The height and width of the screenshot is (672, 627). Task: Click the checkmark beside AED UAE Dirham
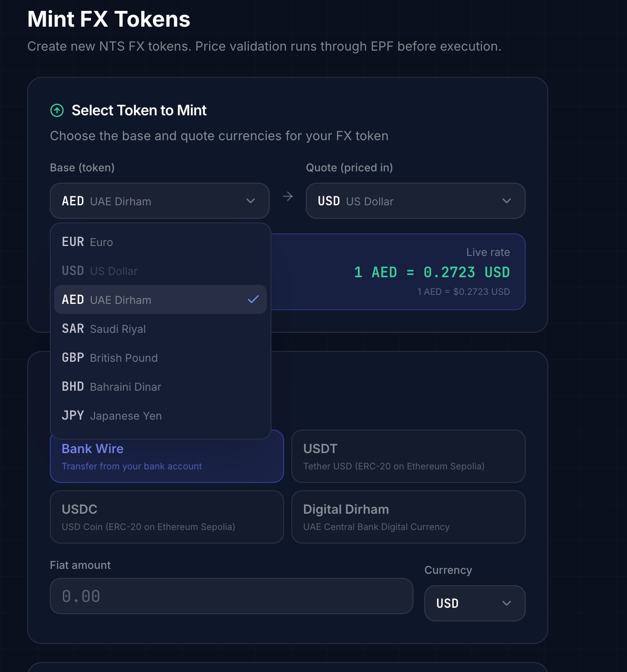[253, 299]
